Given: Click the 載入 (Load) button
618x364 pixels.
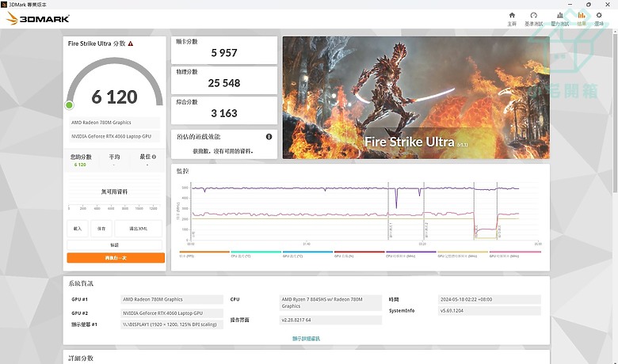Looking at the screenshot, I should pyautogui.click(x=78, y=229).
